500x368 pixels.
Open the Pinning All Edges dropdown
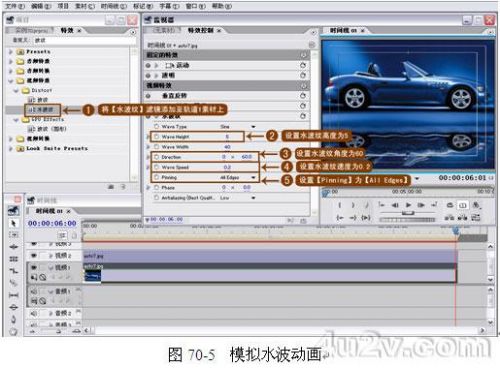tap(253, 177)
